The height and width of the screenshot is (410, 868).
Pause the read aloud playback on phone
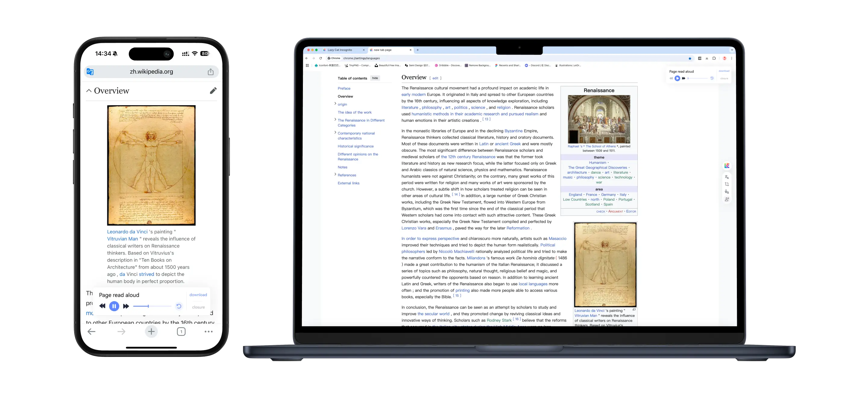coord(114,306)
